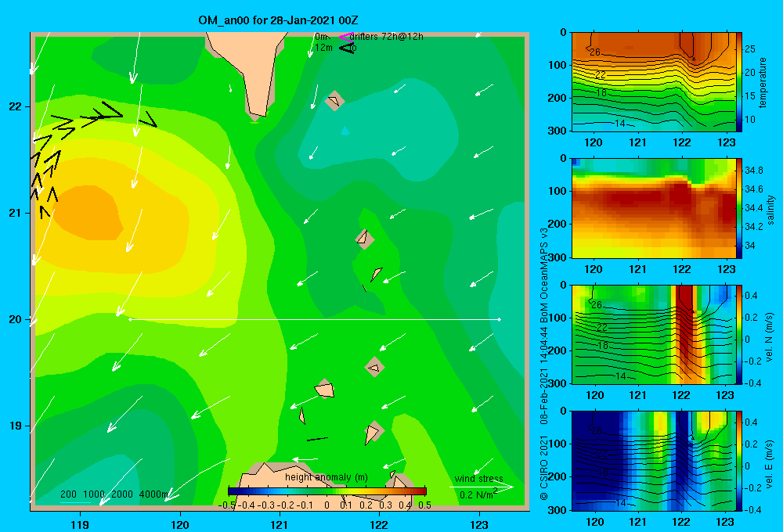Click the main map longitude tick 123
The width and height of the screenshot is (783, 532).
pos(479,524)
